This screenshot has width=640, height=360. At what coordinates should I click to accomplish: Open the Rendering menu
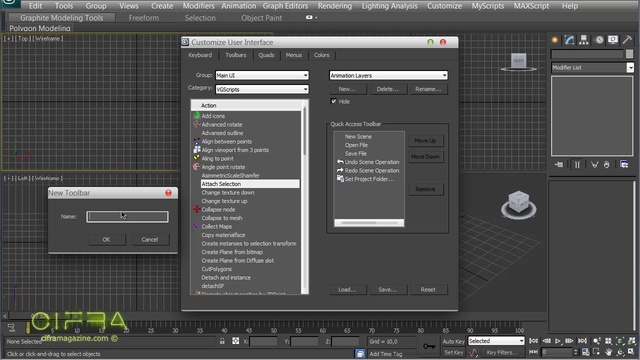[x=335, y=6]
